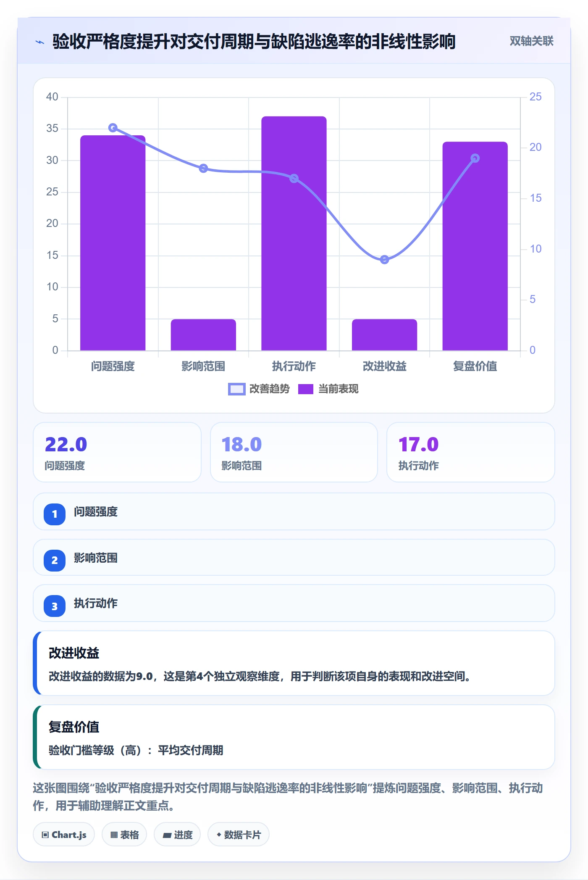This screenshot has height=880, width=588.
Task: Click the 数据卡片 tag
Action: coord(239,835)
